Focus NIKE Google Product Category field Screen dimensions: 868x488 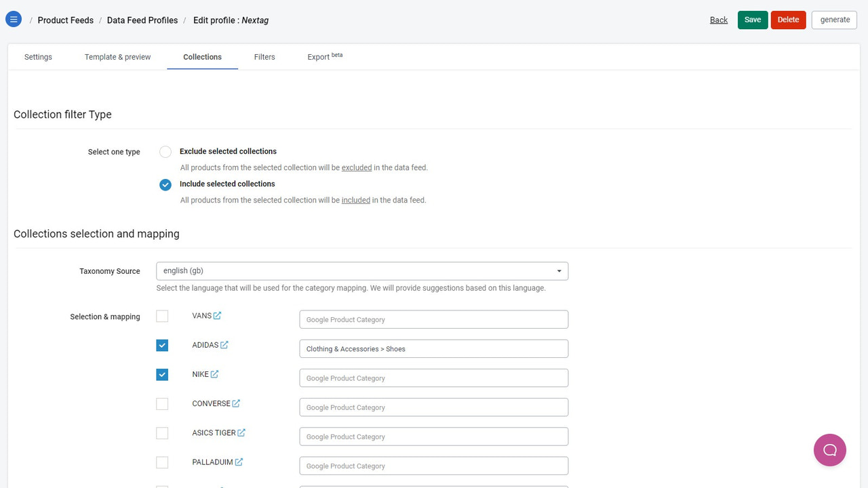(434, 378)
